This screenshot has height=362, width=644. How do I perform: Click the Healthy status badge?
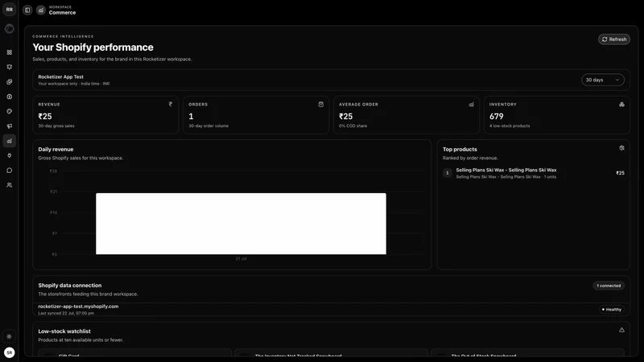pos(611,310)
